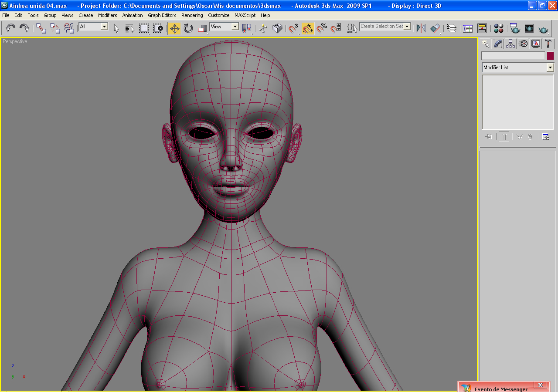Toggle Angle Snap off
Screen dimensions: 558x392
pos(307,28)
